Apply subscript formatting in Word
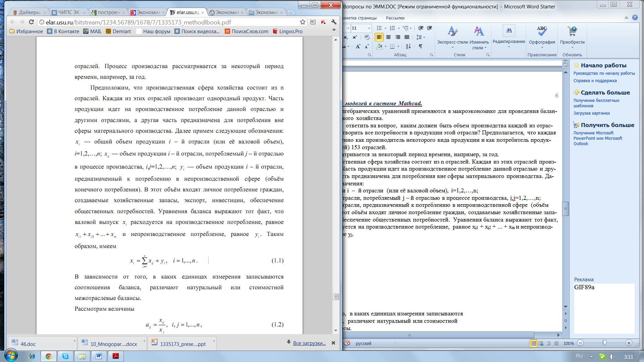 click(346, 37)
